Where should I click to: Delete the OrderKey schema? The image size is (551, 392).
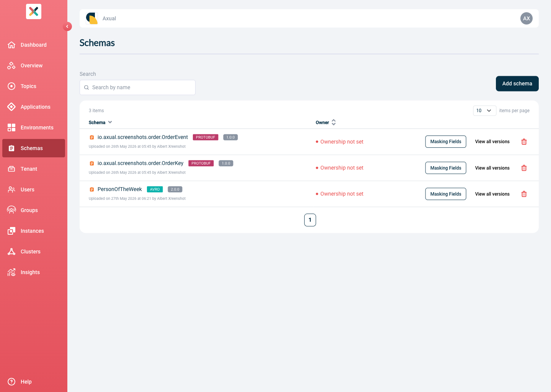pyautogui.click(x=524, y=168)
